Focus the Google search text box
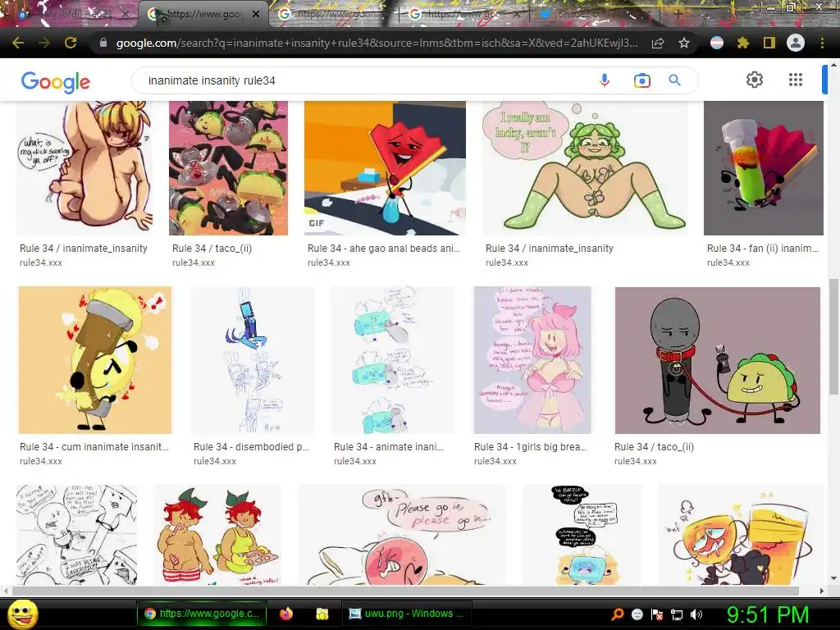 [364, 80]
